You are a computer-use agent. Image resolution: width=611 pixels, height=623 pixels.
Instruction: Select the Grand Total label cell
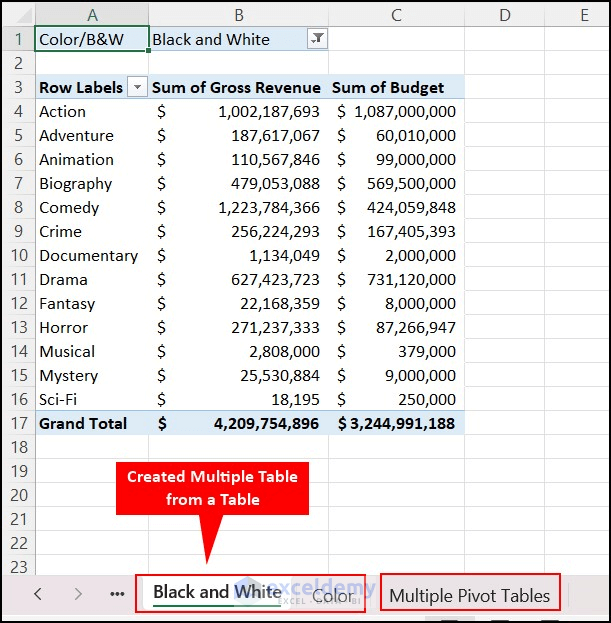point(83,424)
